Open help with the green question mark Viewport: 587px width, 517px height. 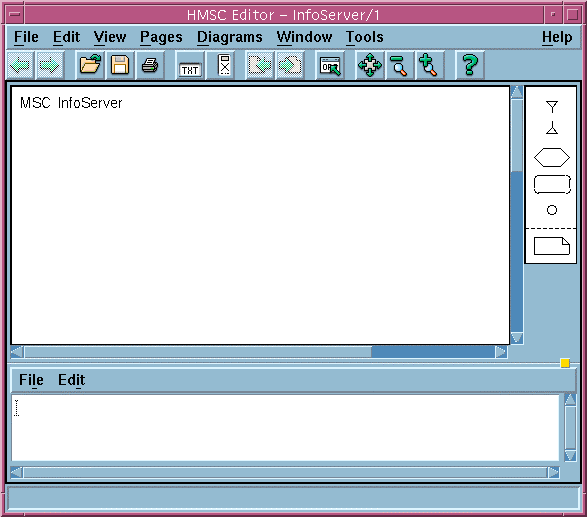tap(470, 66)
